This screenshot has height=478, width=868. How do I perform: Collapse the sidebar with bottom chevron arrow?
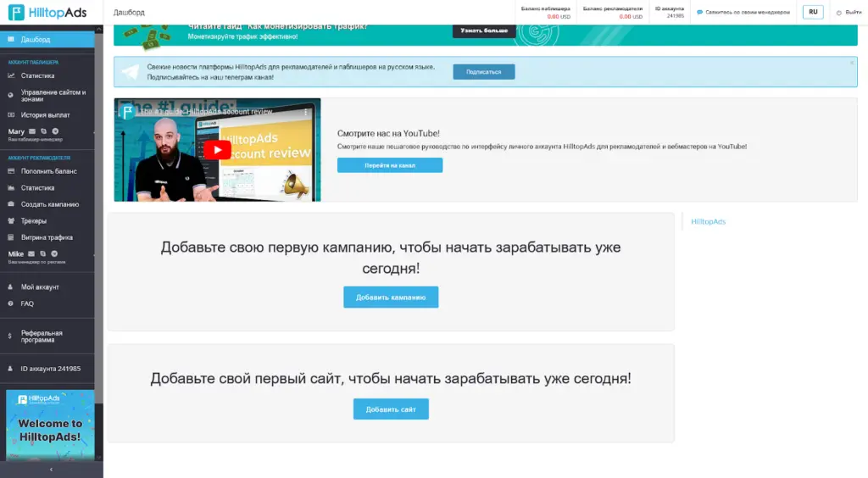[51, 470]
